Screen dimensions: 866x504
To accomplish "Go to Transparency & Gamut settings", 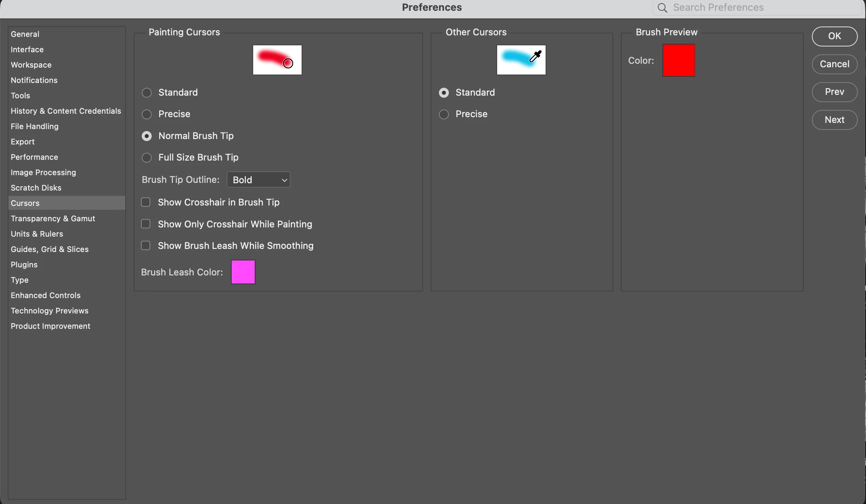I will 53,219.
